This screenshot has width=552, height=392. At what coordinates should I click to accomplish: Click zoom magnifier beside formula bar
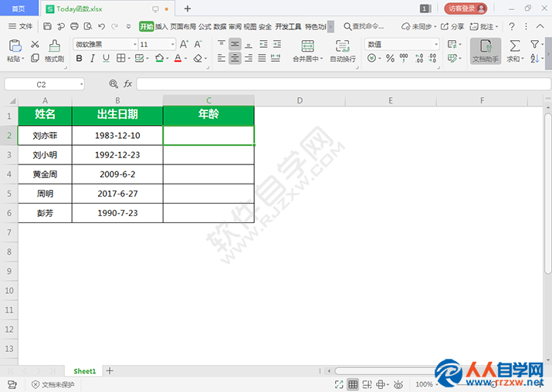pyautogui.click(x=113, y=84)
